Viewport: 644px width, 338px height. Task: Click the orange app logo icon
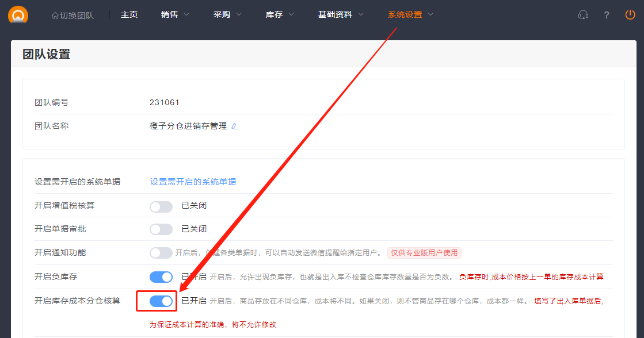click(18, 14)
